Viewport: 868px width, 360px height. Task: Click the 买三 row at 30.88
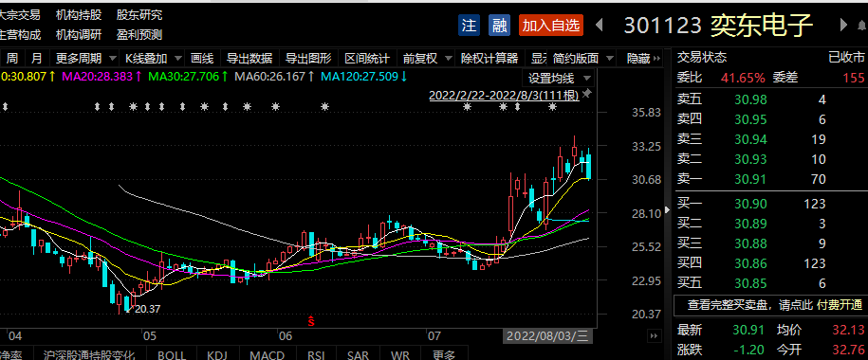point(770,243)
